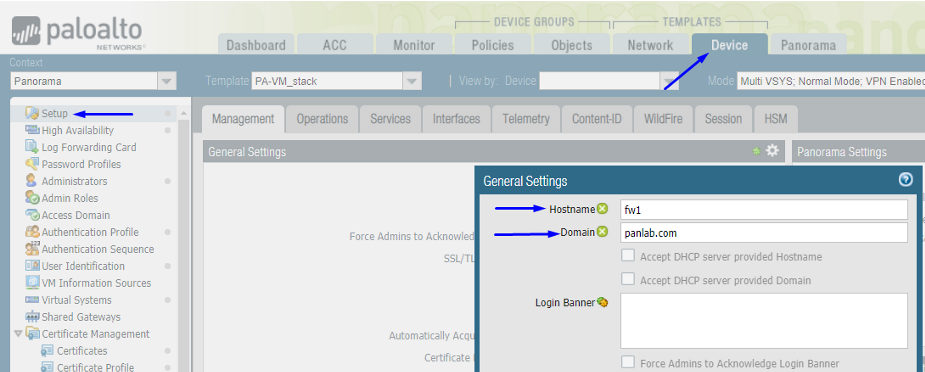The image size is (925, 372).
Task: Click the Virtual Systems icon
Action: 32,300
